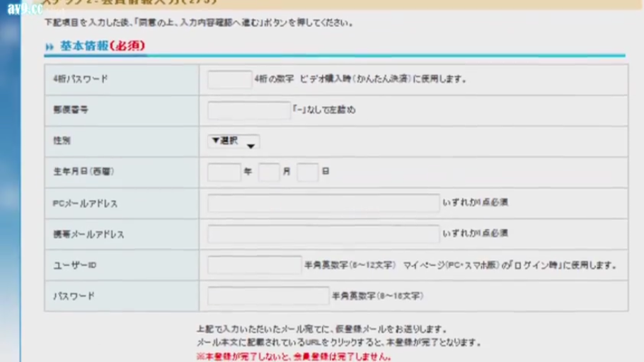
Task: Click the 性別 row label
Action: click(62, 141)
